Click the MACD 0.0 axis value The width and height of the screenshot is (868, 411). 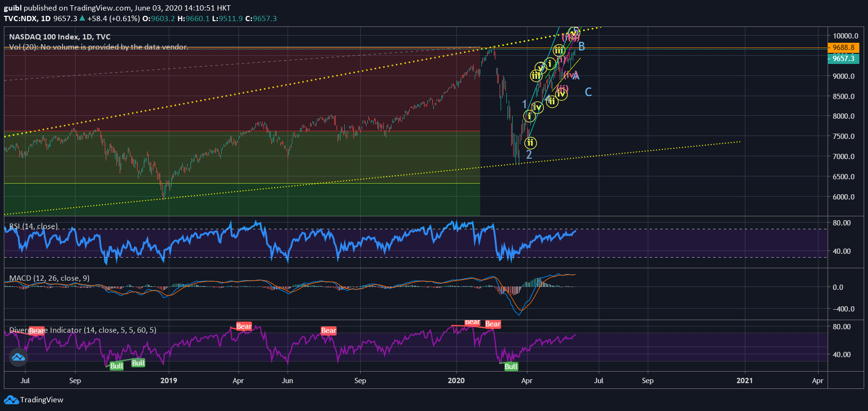tap(838, 287)
